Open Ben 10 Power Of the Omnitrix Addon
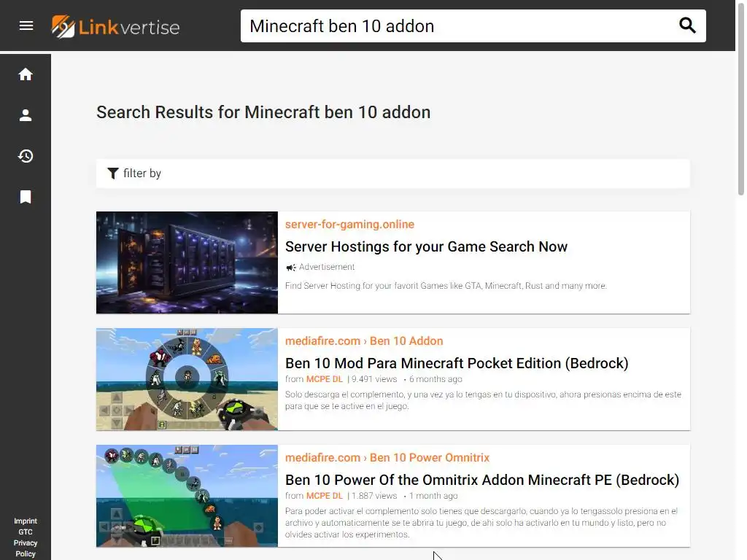Image resolution: width=747 pixels, height=560 pixels. click(x=482, y=480)
